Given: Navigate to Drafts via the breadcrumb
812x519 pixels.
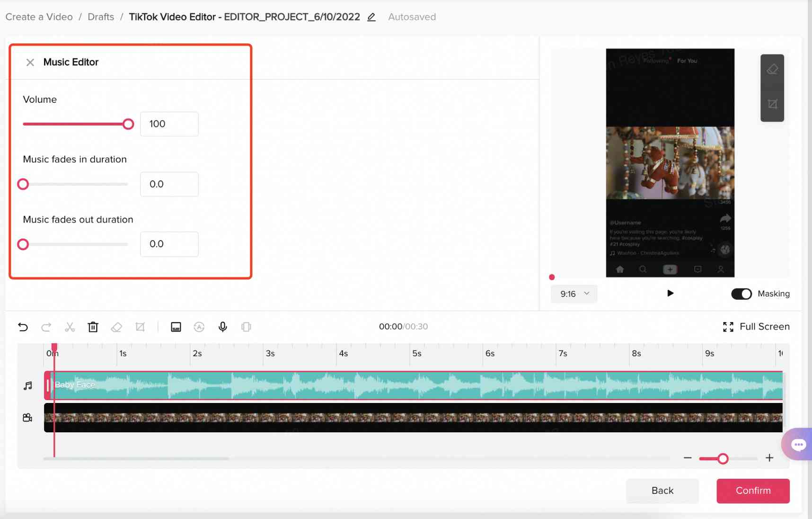Looking at the screenshot, I should pyautogui.click(x=100, y=17).
